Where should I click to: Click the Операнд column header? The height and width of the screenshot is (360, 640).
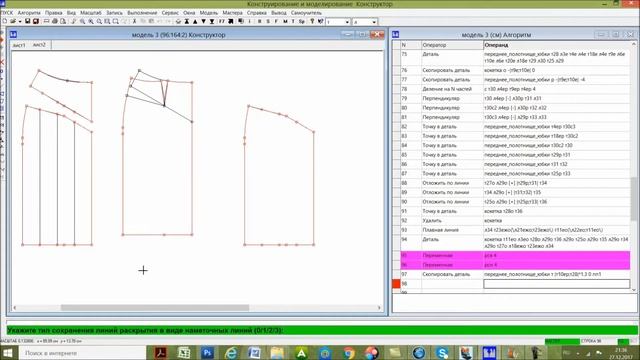click(557, 45)
